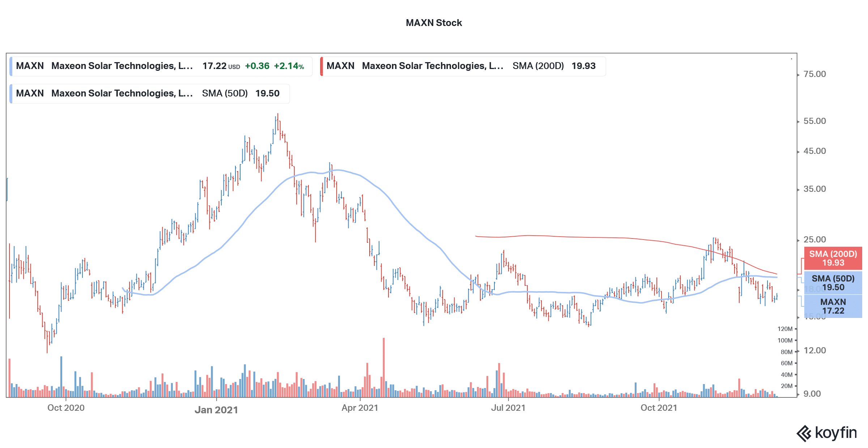Click the koyfin logo icon

(804, 434)
